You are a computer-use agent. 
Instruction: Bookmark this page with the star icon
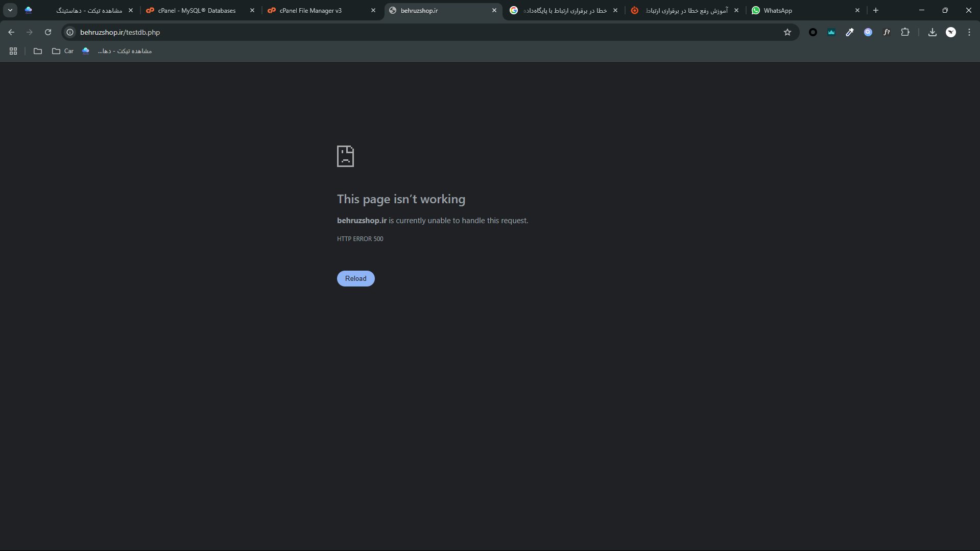click(787, 32)
